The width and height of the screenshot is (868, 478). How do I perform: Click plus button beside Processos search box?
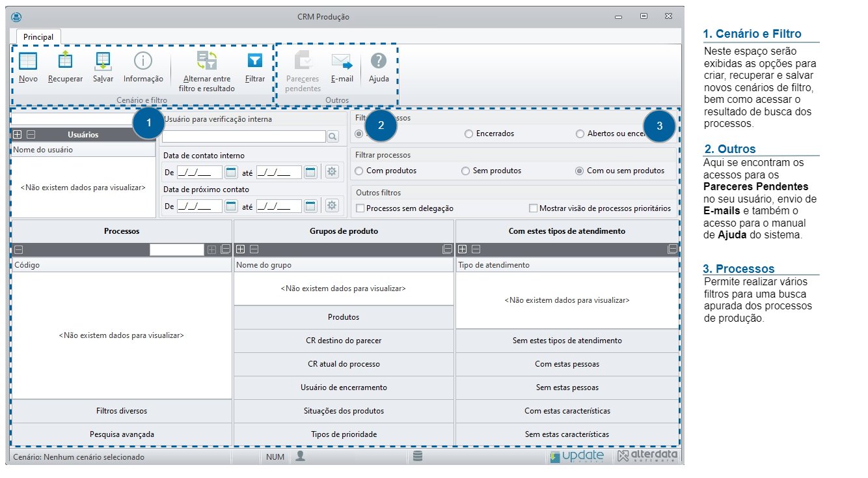pos(211,249)
